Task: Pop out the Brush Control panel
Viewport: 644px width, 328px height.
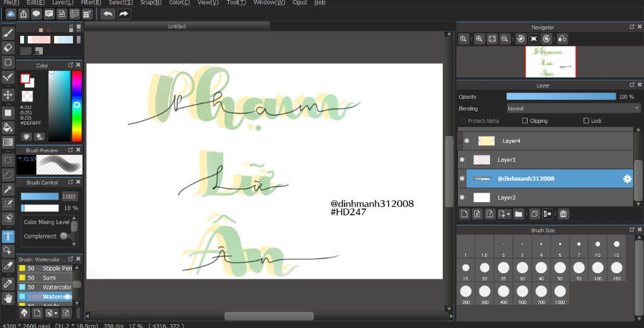Action: 70,182
